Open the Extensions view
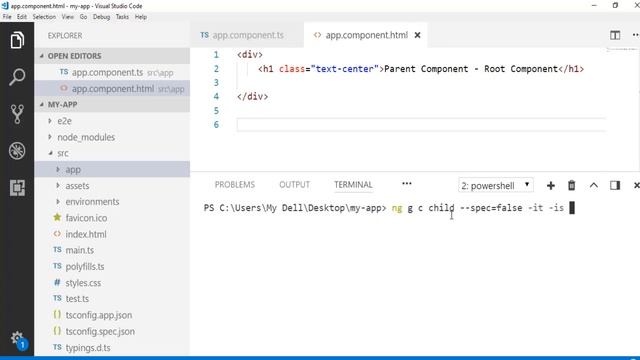The image size is (640, 360). click(x=17, y=188)
